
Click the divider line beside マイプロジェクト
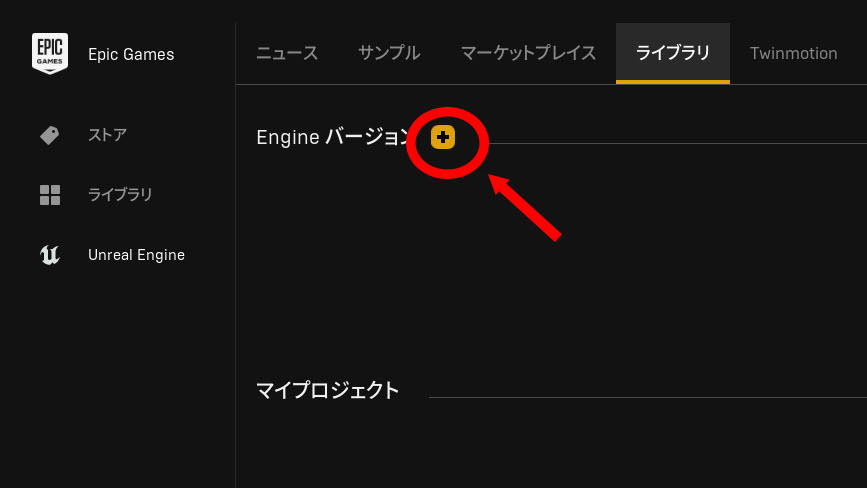click(x=647, y=397)
